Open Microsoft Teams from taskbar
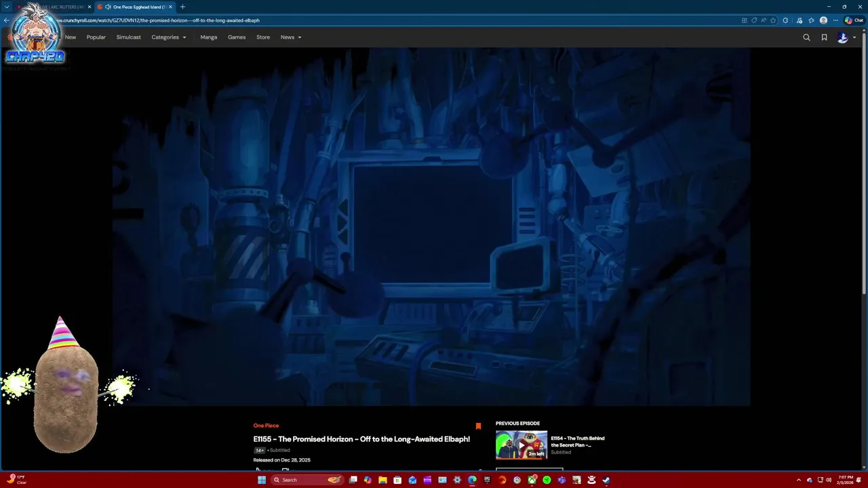This screenshot has height=488, width=868. click(x=562, y=480)
